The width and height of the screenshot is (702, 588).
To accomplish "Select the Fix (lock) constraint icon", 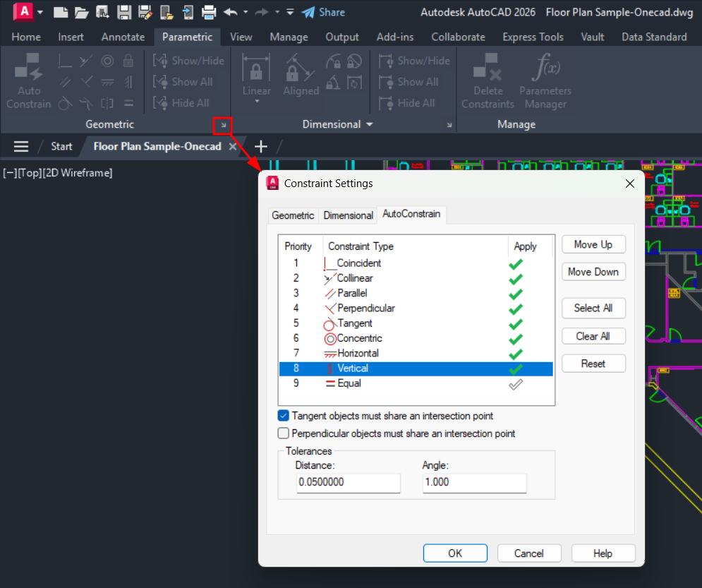I will 128,61.
